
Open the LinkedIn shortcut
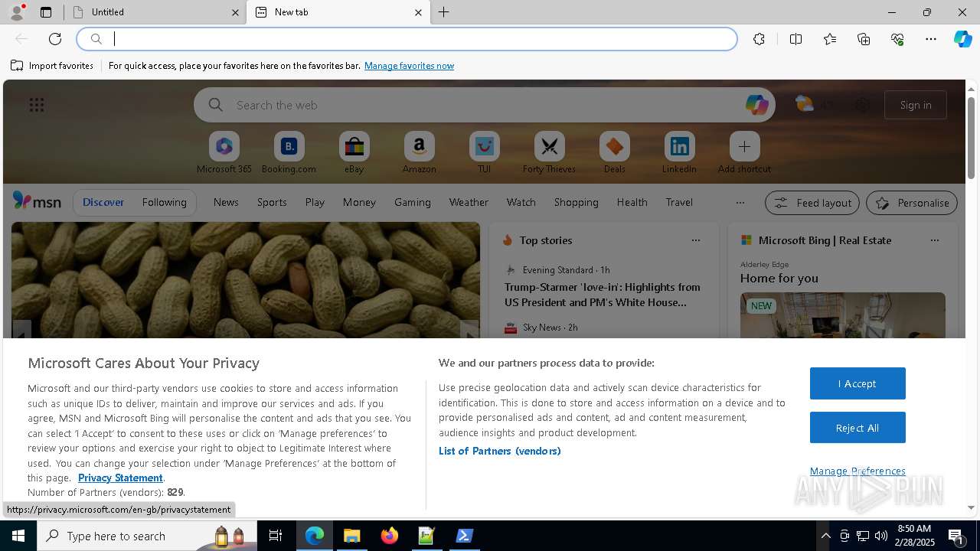click(x=679, y=152)
